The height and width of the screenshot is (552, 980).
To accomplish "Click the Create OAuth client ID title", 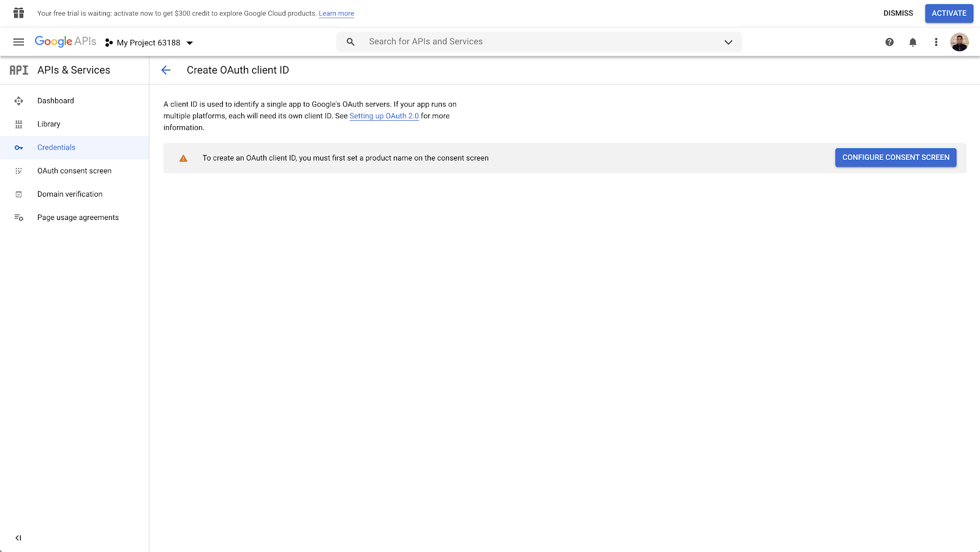I will [238, 70].
